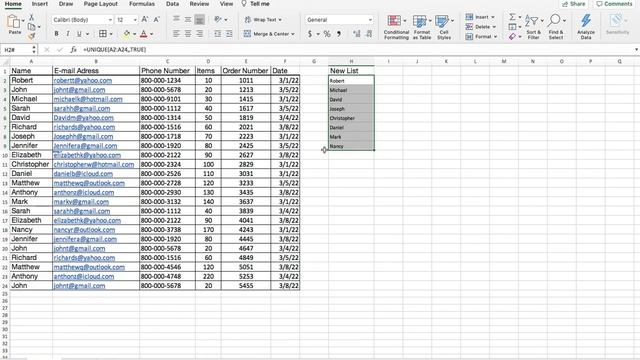Toggle left text alignment
The height and width of the screenshot is (360, 640).
pyautogui.click(x=176, y=34)
